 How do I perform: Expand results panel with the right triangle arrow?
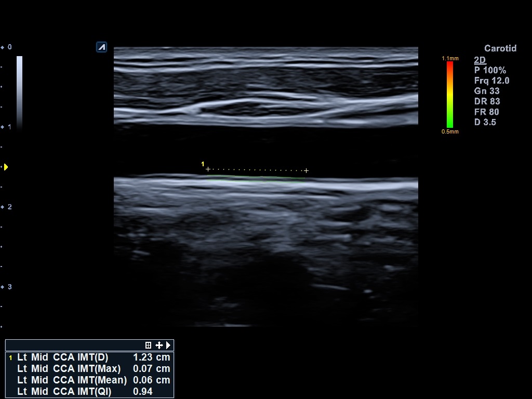click(168, 345)
